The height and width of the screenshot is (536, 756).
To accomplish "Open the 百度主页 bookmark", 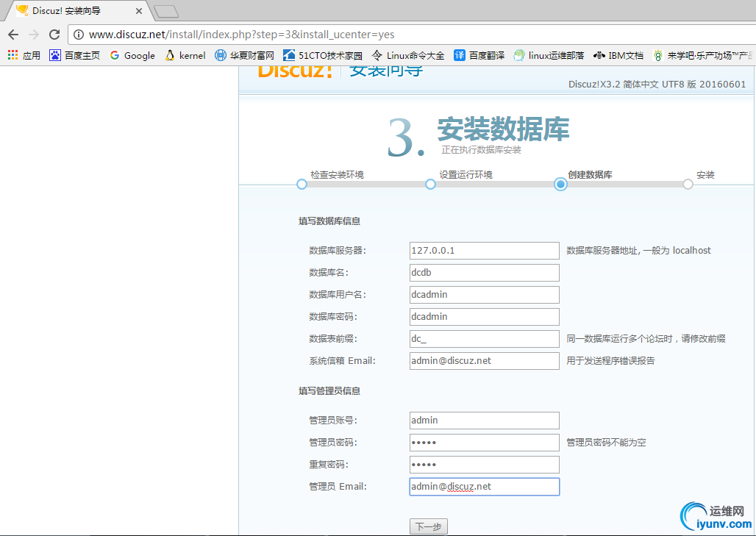I will click(75, 55).
